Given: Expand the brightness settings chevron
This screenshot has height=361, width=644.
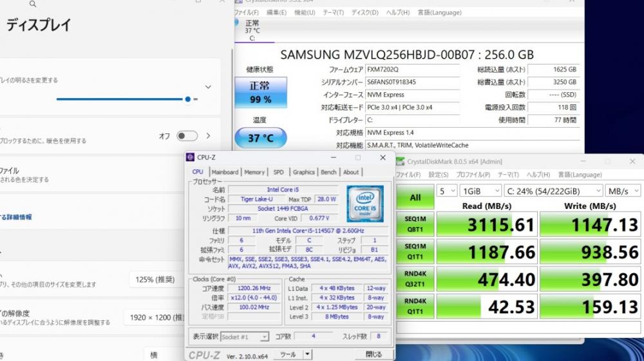Looking at the screenshot, I should (x=208, y=87).
